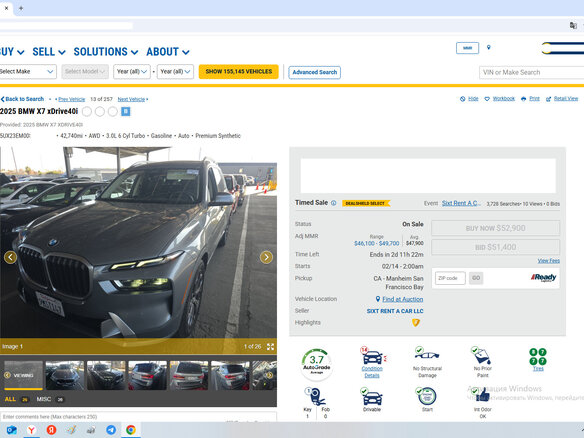584x438 pixels.
Task: Open the second Year (all) dropdown
Action: pos(175,72)
